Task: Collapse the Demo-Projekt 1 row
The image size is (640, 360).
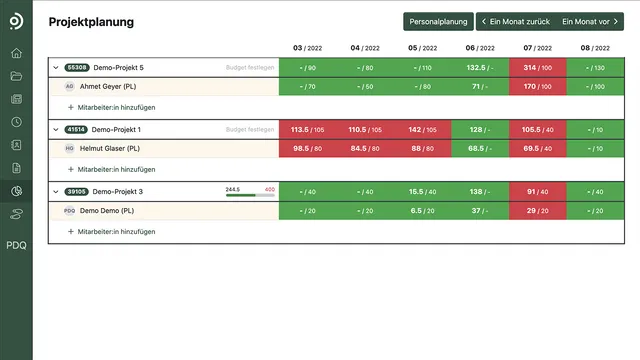Action: (56, 130)
